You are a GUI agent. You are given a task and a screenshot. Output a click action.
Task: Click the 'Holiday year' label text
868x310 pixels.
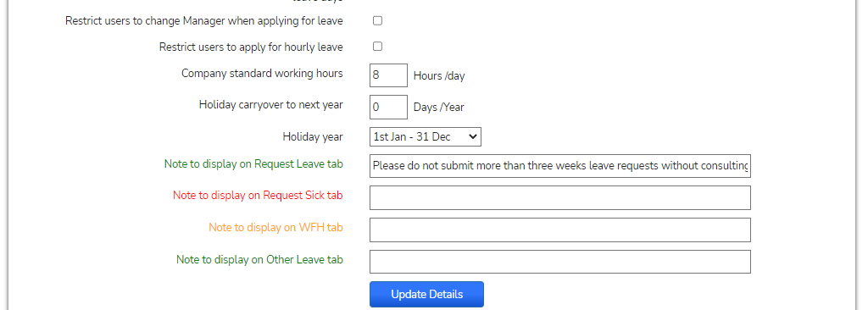313,136
